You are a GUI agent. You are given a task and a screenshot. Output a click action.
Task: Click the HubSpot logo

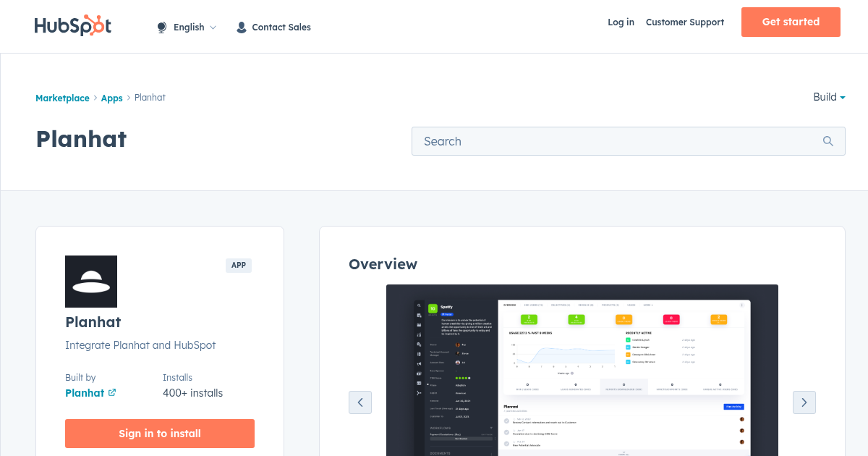[x=72, y=26]
